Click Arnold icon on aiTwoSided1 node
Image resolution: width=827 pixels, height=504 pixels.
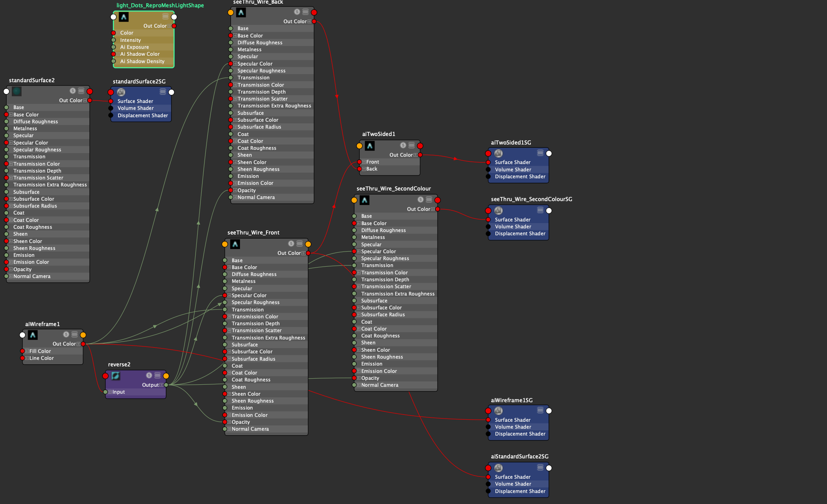[370, 146]
